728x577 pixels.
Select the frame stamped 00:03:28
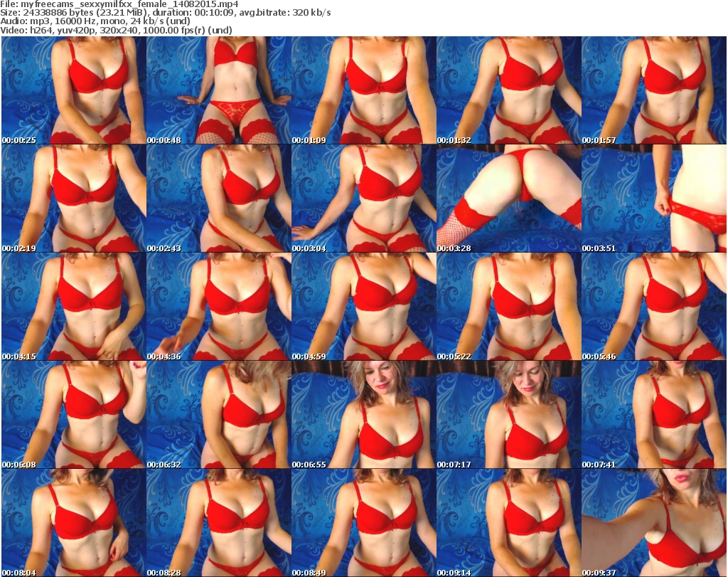[509, 198]
